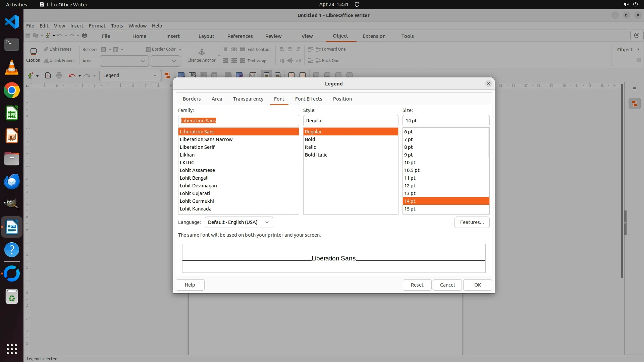Click the Export as PDF icon

pos(48,75)
